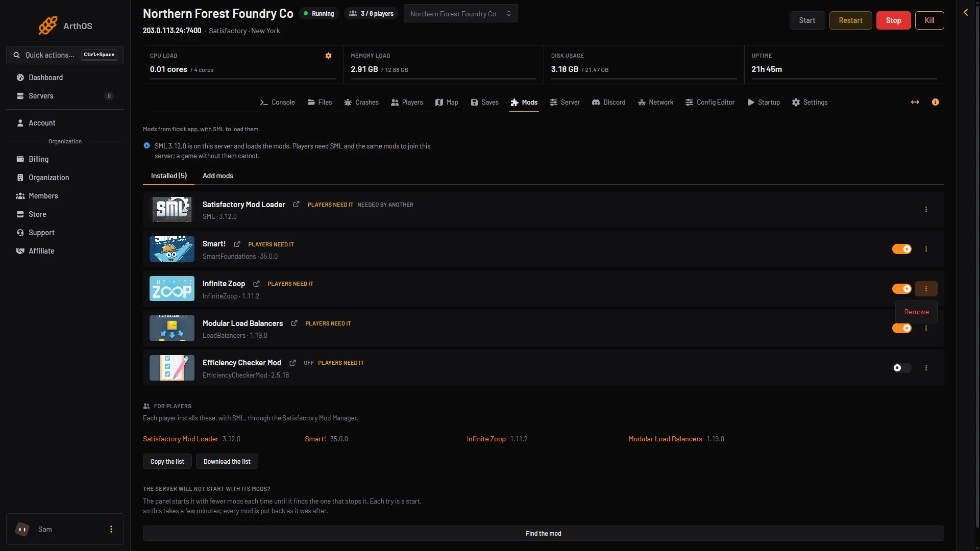The width and height of the screenshot is (980, 551).
Task: Click the ArthOS logo
Action: point(65,26)
